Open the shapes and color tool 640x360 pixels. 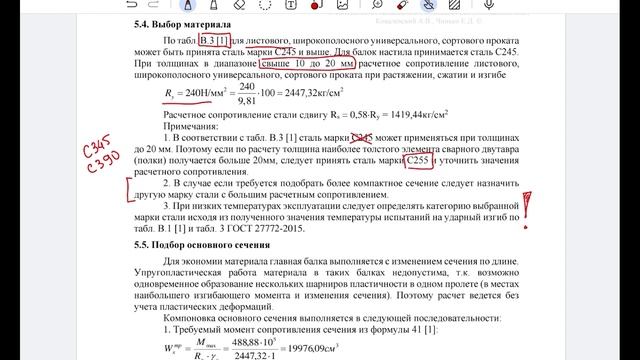coord(317,4)
